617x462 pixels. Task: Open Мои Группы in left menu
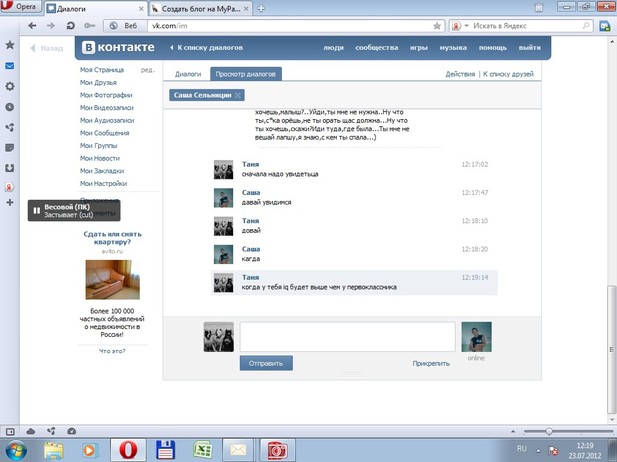[x=98, y=145]
